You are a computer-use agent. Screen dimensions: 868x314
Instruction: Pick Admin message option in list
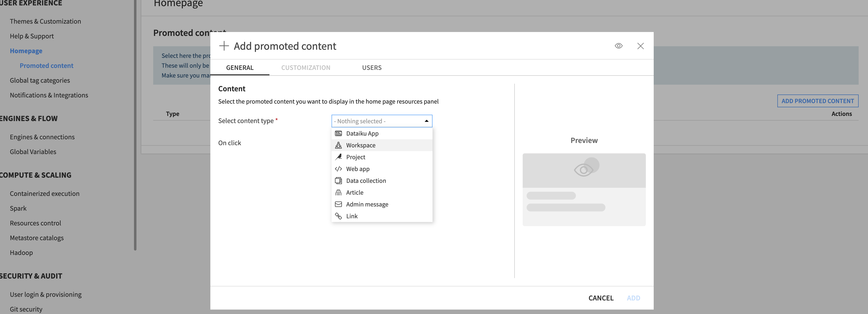tap(367, 204)
